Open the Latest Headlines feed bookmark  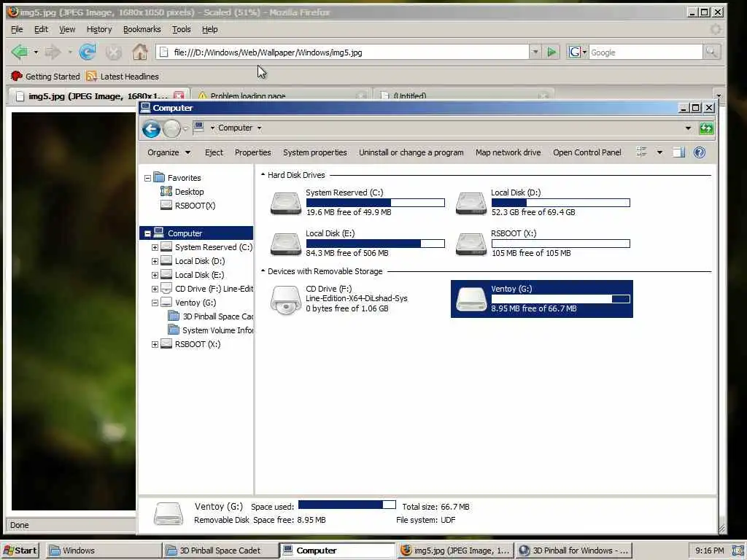point(123,76)
